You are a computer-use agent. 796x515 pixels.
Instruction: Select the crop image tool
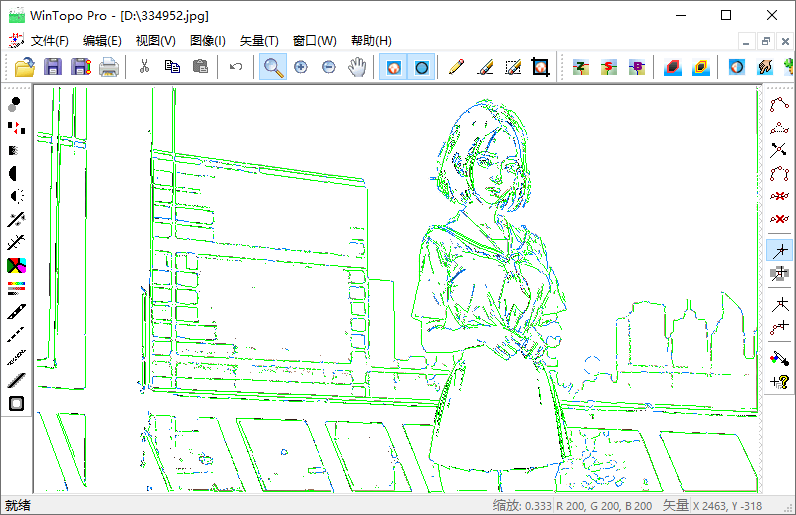[x=540, y=67]
